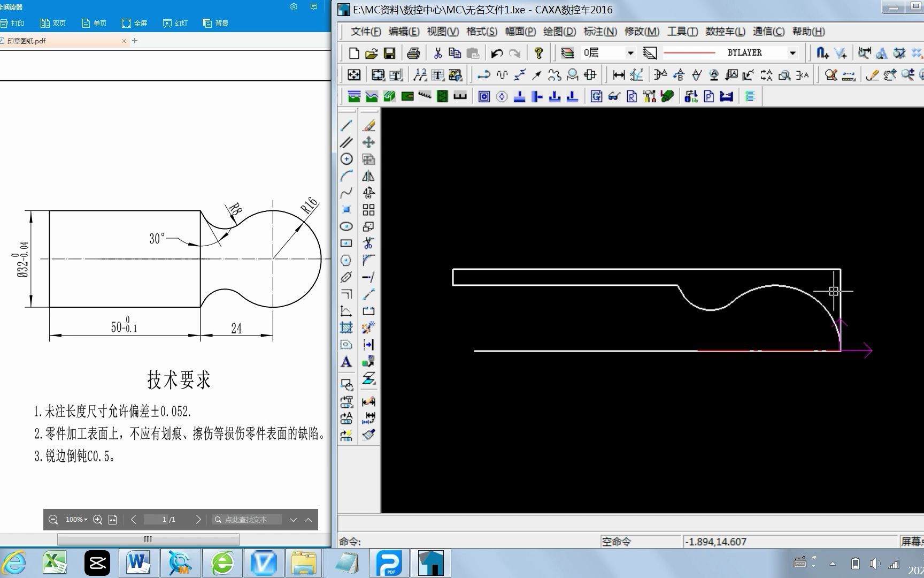Viewport: 924px width, 578px height.
Task: Click the Help question mark icon
Action: click(538, 53)
